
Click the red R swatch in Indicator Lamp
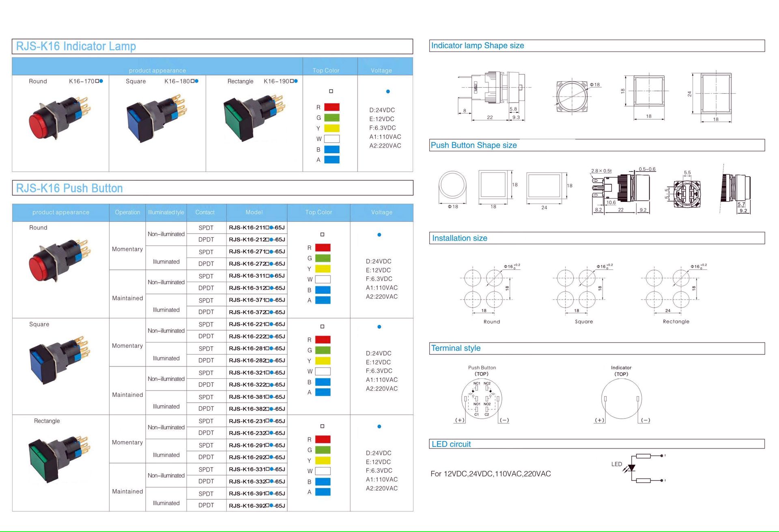click(x=332, y=107)
